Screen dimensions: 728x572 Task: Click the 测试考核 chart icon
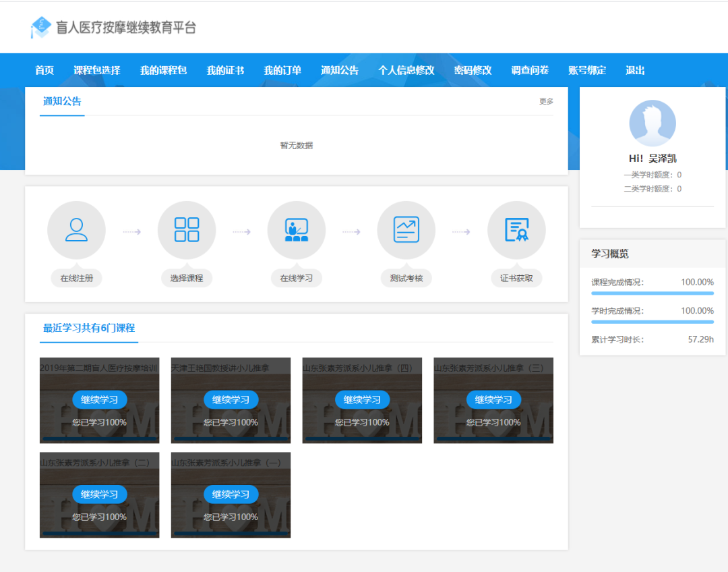(x=406, y=229)
